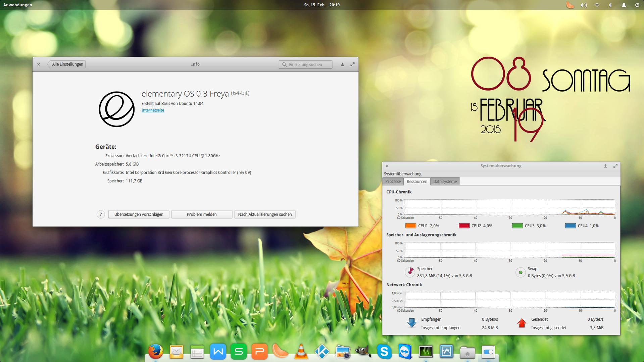Click the CPU3 green color swatch
Screen dimensions: 644x362
coord(517,226)
